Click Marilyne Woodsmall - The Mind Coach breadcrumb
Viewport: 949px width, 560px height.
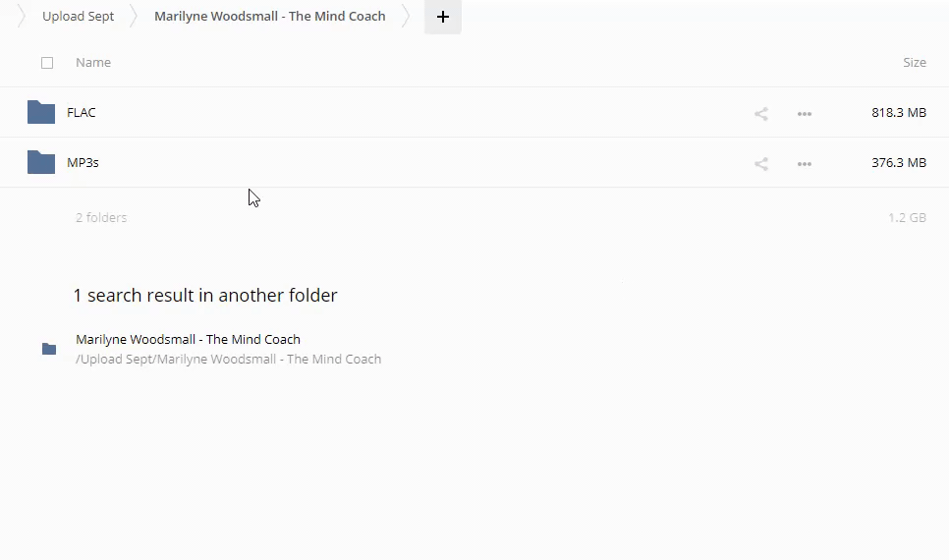pos(269,17)
